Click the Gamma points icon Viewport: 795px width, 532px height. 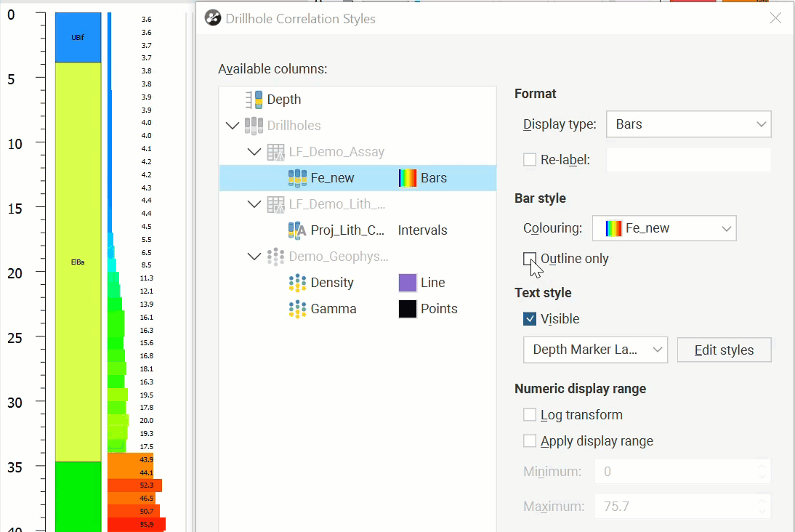click(x=297, y=309)
